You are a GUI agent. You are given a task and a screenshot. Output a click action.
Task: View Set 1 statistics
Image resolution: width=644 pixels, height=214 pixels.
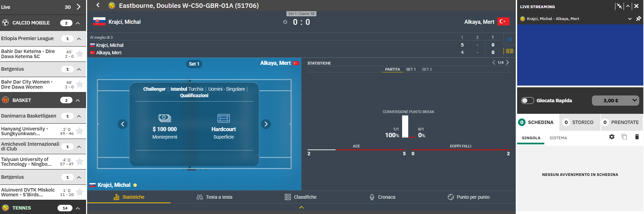click(x=411, y=69)
